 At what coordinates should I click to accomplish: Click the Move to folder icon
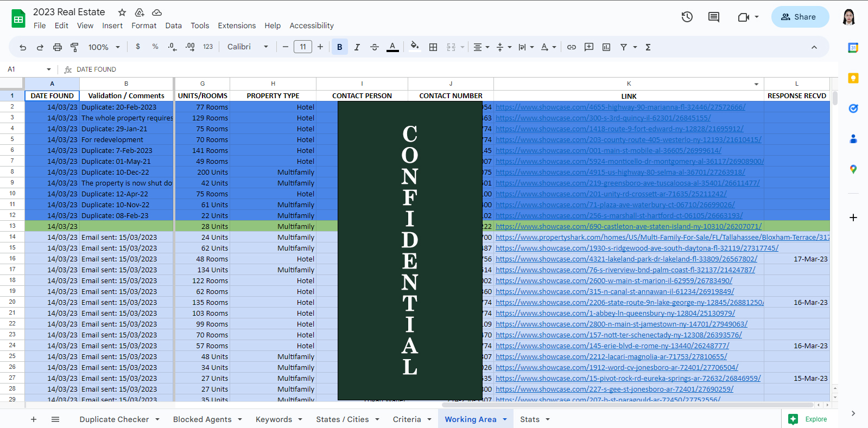pyautogui.click(x=140, y=12)
